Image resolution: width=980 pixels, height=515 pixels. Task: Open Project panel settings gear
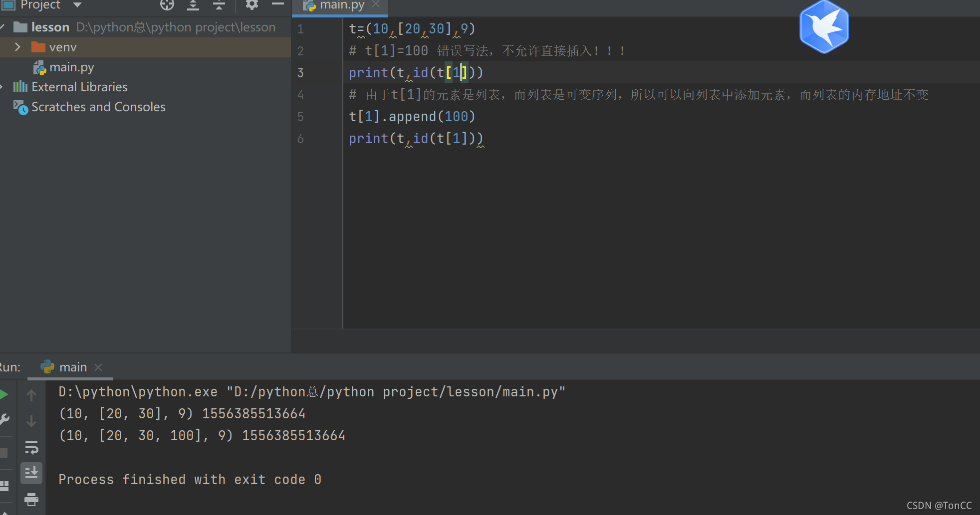pos(251,5)
